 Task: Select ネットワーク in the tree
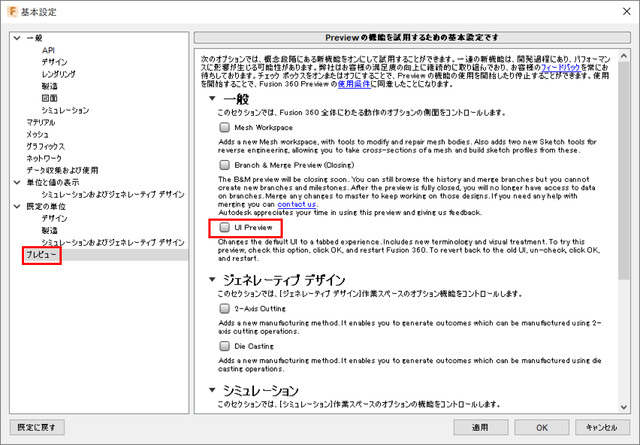44,158
